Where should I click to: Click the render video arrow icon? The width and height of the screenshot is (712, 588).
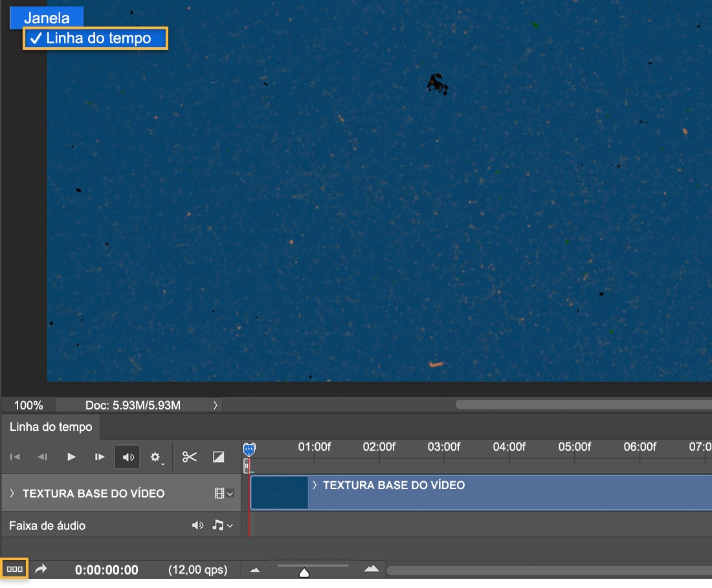[41, 569]
